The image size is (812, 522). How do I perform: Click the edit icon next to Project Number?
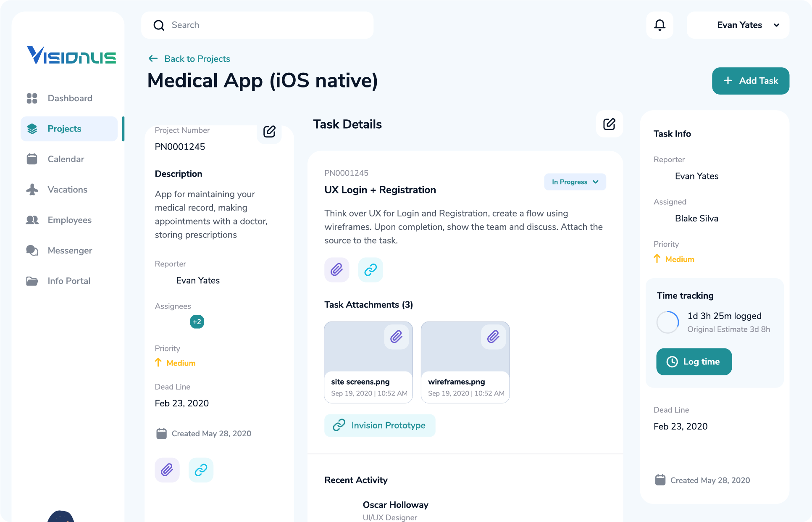[x=269, y=132]
